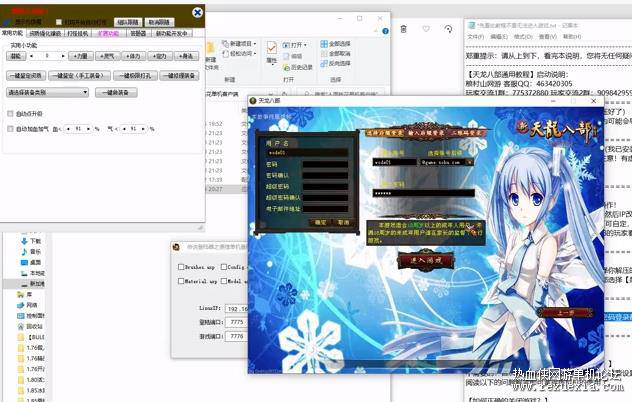Click the +灵气 button
632x402 pixels.
pyautogui.click(x=107, y=56)
